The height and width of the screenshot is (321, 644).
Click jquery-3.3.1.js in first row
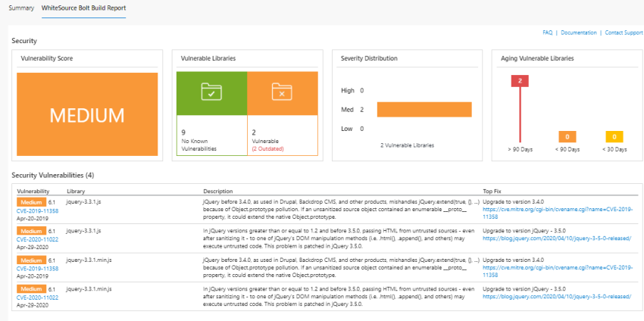pyautogui.click(x=83, y=202)
